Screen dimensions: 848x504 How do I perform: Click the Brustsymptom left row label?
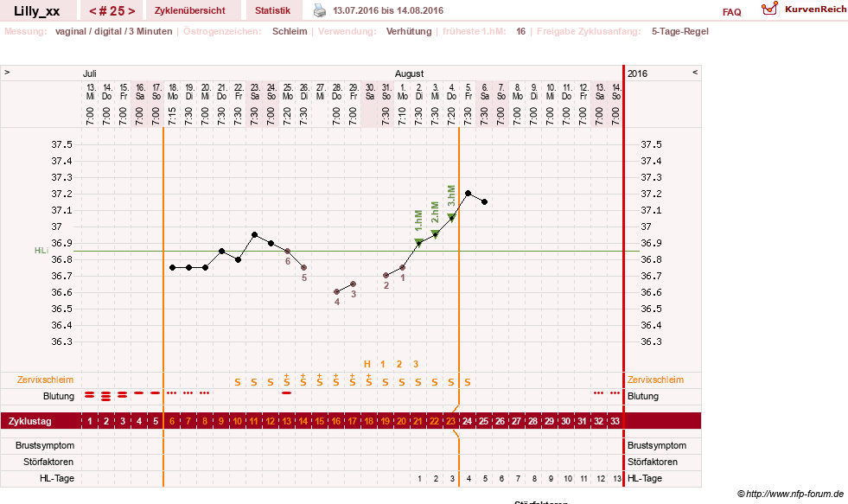[x=45, y=445]
